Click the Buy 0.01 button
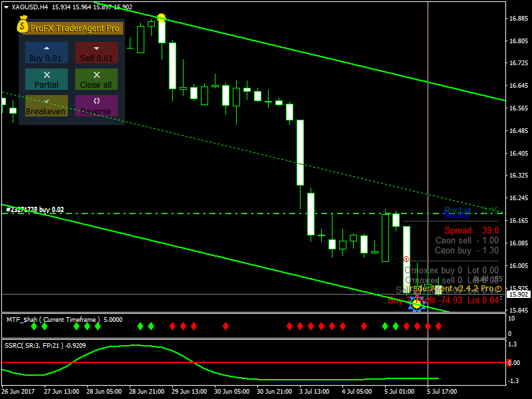The height and width of the screenshot is (399, 532). pyautogui.click(x=47, y=53)
